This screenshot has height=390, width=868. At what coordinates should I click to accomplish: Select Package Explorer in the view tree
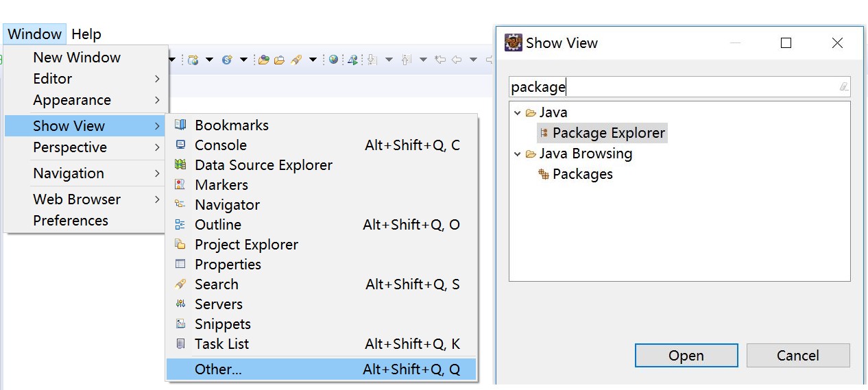[608, 133]
